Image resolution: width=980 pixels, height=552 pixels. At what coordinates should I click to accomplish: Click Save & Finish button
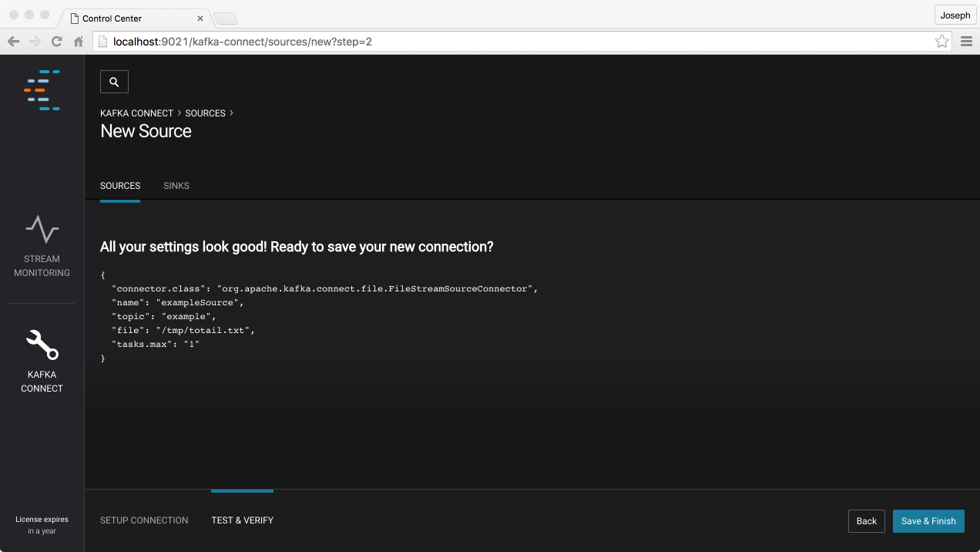[x=928, y=521]
